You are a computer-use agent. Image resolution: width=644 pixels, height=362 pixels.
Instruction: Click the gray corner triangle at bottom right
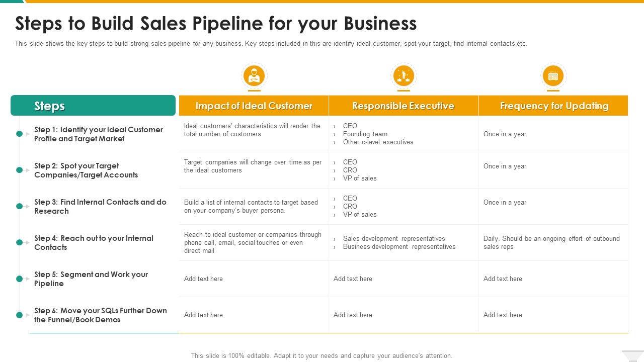(x=632, y=355)
